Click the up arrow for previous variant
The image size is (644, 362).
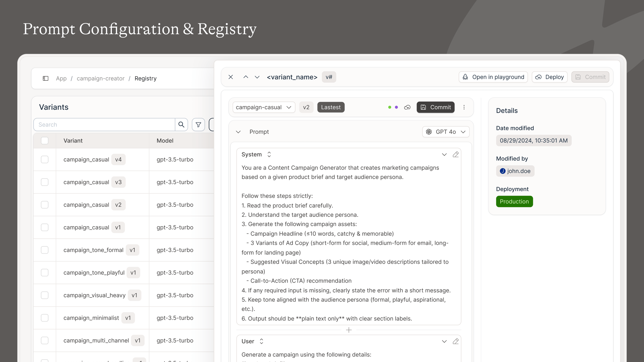click(245, 77)
